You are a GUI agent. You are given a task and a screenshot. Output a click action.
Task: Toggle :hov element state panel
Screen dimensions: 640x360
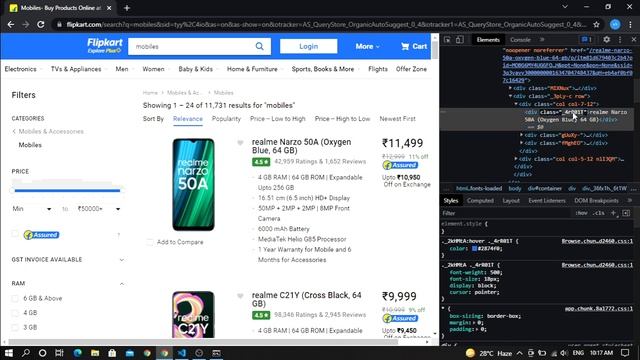pos(581,213)
